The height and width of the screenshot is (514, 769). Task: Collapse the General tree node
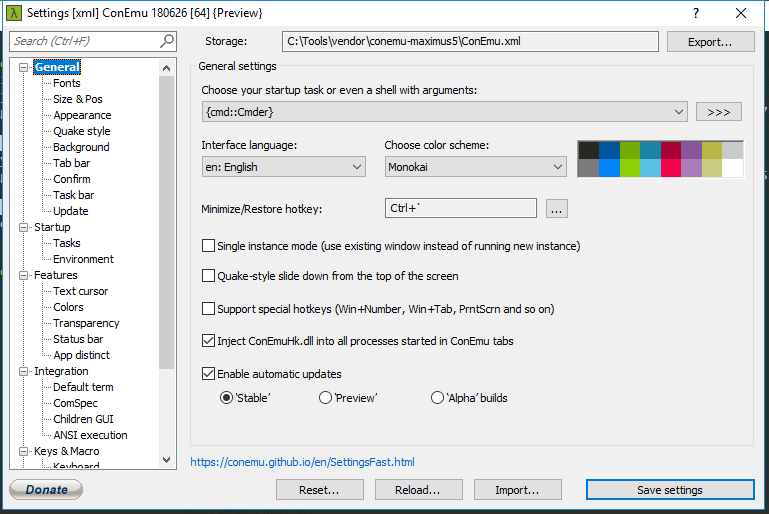(24, 67)
